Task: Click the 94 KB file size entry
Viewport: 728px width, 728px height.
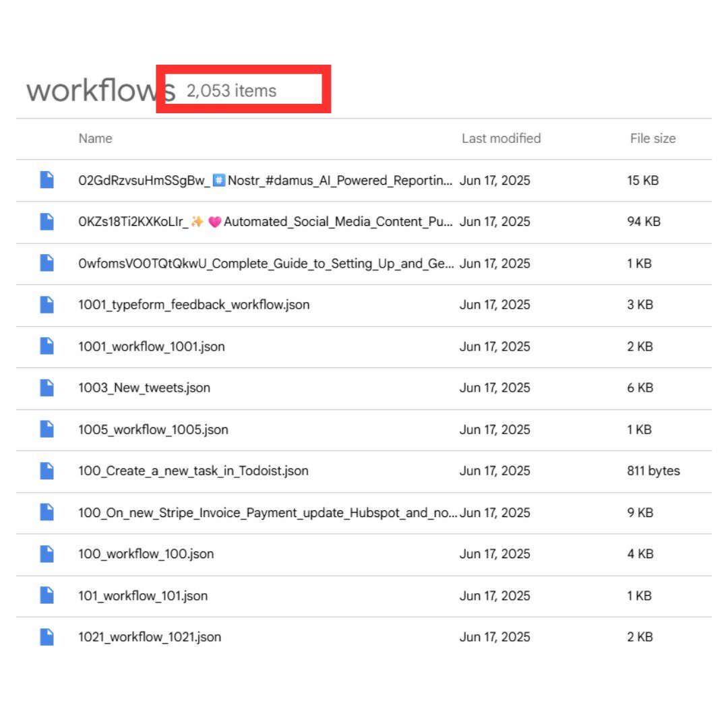Action: [x=643, y=222]
